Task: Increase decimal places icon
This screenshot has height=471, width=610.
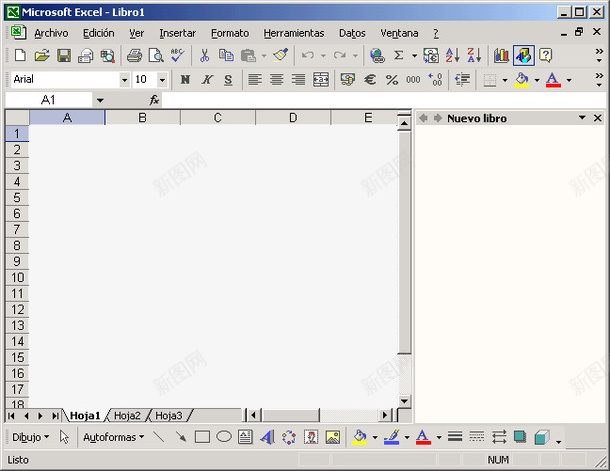Action: coord(435,80)
